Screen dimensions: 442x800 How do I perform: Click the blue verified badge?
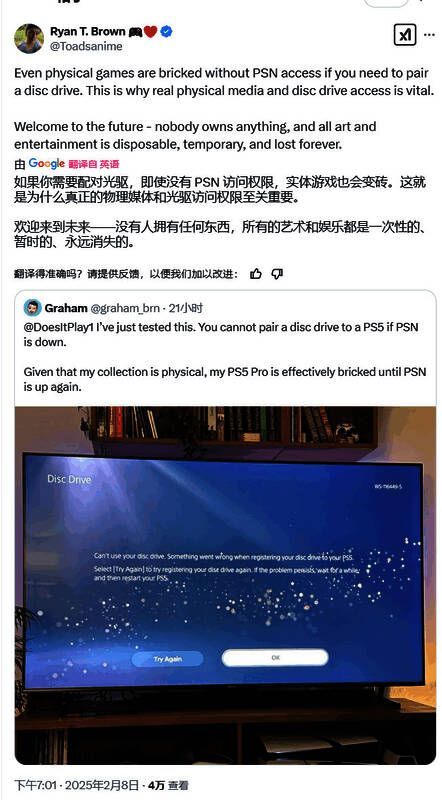point(166,32)
